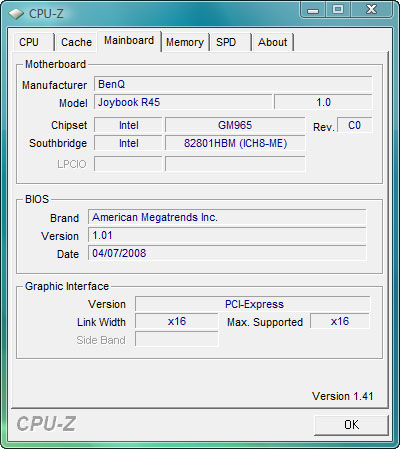Click the empty Side Band field
This screenshot has width=400, height=449.
click(177, 339)
